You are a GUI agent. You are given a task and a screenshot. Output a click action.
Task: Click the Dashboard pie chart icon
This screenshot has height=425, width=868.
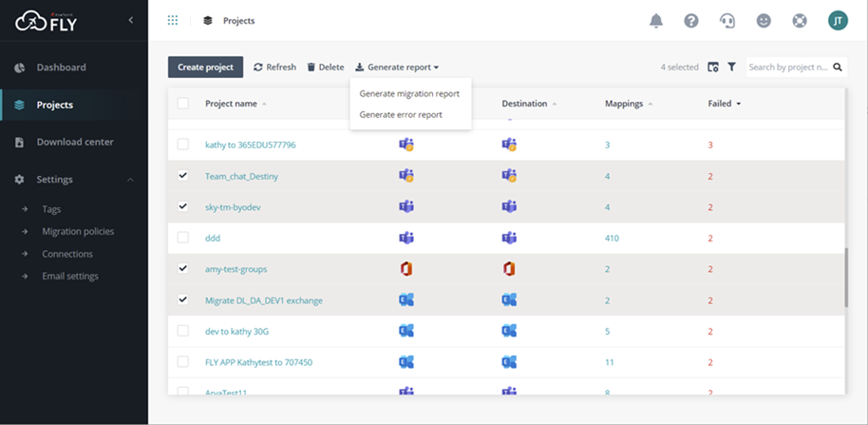19,68
